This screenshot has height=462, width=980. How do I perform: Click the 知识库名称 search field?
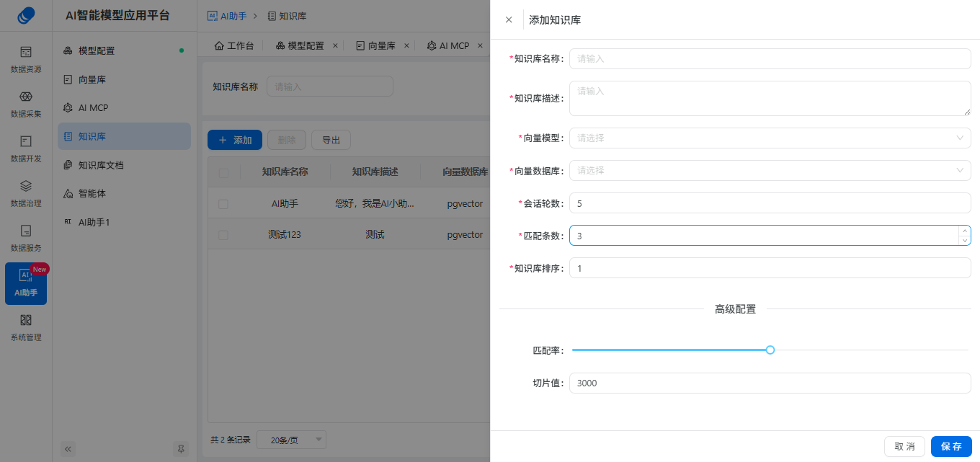click(x=330, y=86)
